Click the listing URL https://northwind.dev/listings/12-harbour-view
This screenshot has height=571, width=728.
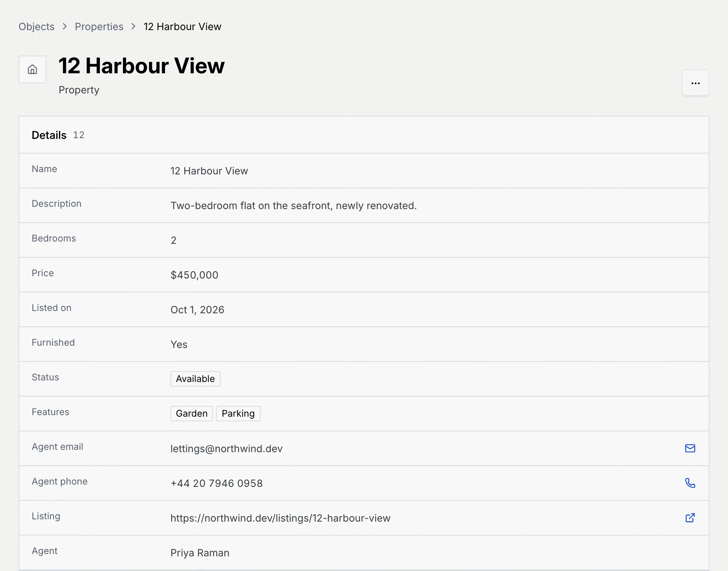tap(280, 518)
